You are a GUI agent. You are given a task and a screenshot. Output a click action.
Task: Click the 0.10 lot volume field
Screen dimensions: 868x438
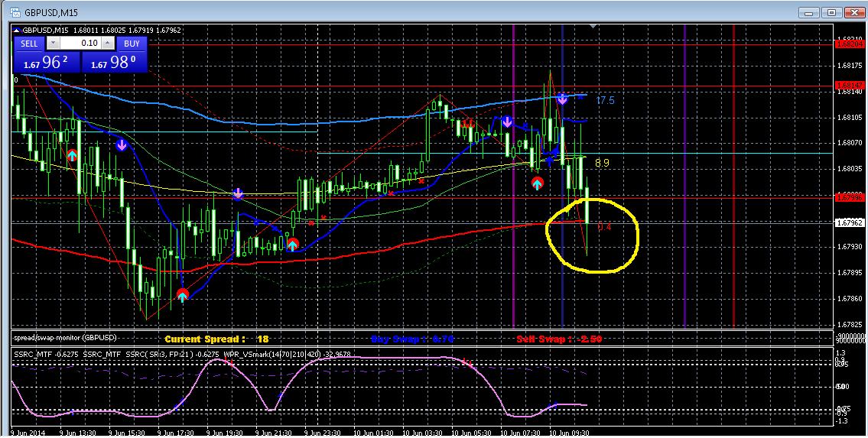coord(80,43)
